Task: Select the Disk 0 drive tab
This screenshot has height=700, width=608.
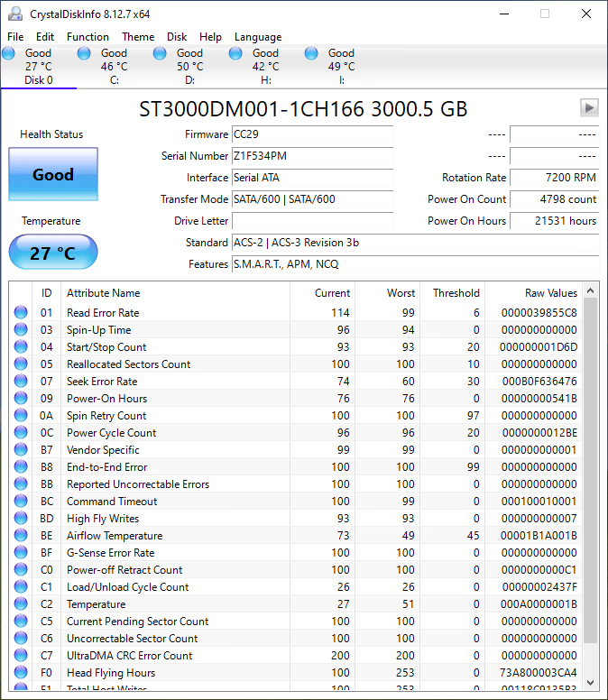Action: 39,67
